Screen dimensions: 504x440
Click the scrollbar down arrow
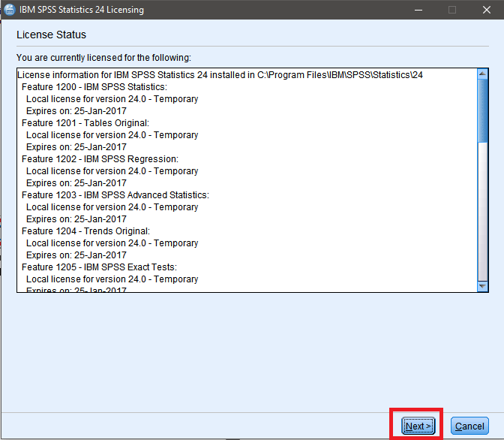point(482,286)
